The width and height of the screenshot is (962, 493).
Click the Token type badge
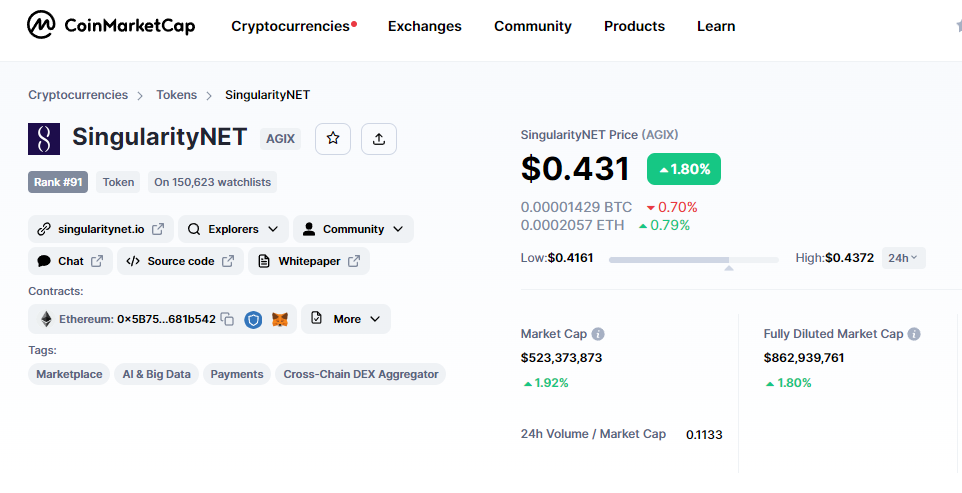118,182
